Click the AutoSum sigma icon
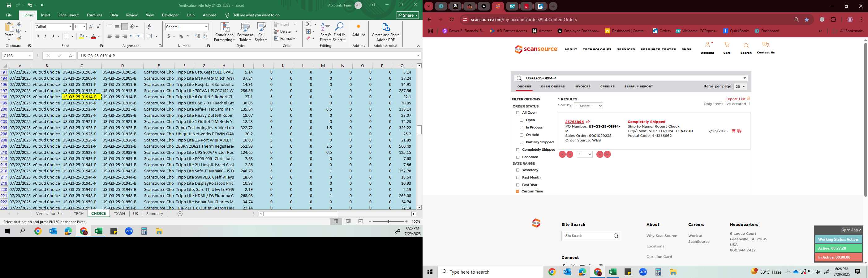 (x=308, y=24)
